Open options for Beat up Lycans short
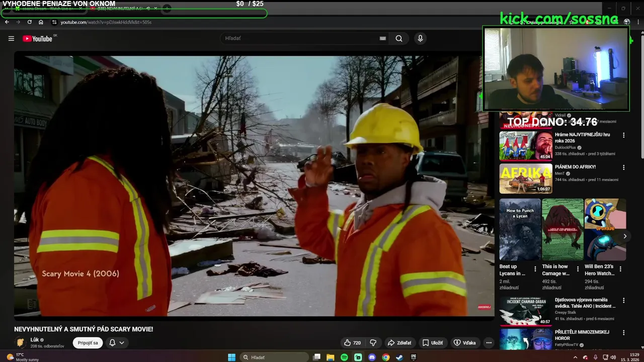The image size is (644, 362). coord(535,269)
